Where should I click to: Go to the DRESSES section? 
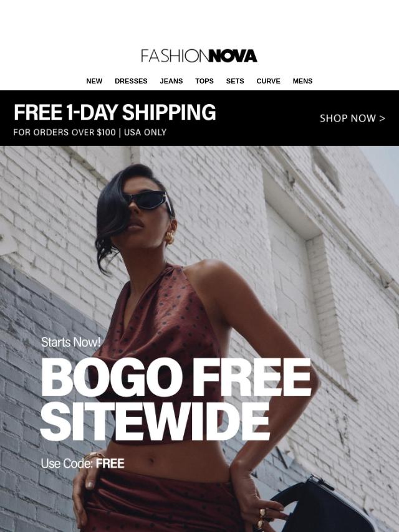tap(131, 81)
